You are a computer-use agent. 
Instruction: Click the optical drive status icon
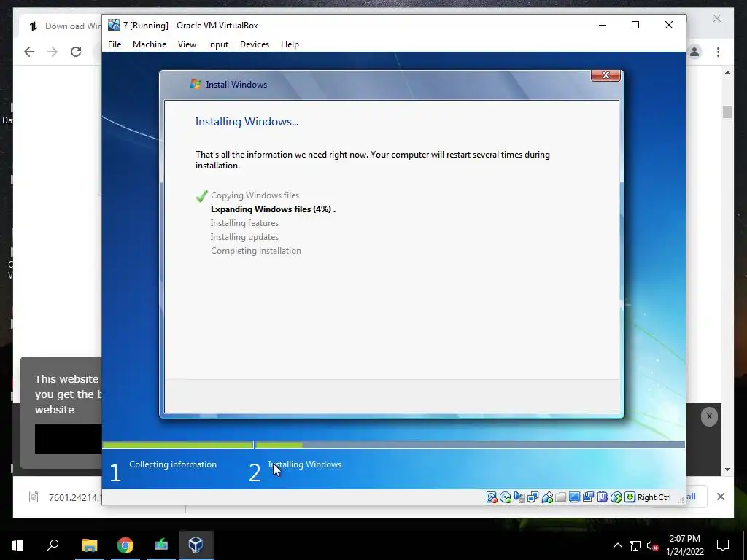506,497
